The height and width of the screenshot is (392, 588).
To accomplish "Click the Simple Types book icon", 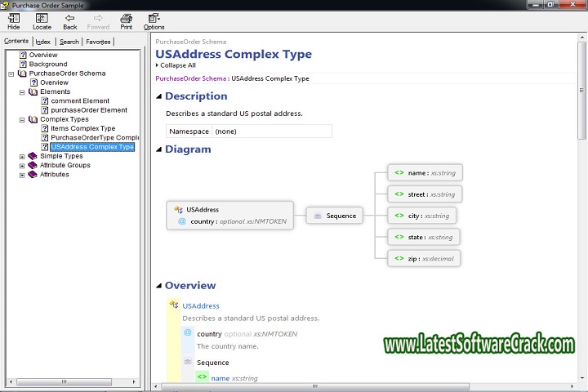I will pos(33,156).
